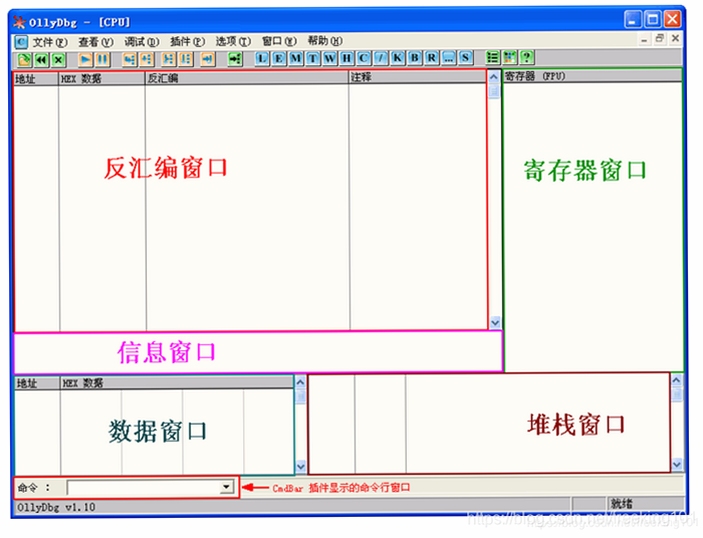703x538 pixels.
Task: Click the Trace over toolbar icon
Action: [x=186, y=59]
